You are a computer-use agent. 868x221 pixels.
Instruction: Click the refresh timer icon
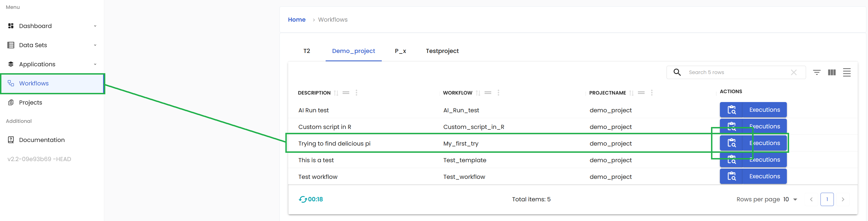click(303, 199)
